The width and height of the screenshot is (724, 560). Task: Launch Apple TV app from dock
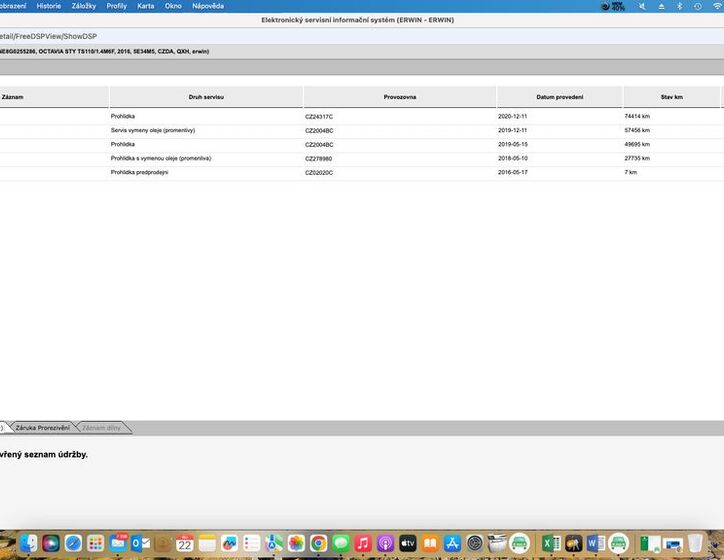click(408, 543)
